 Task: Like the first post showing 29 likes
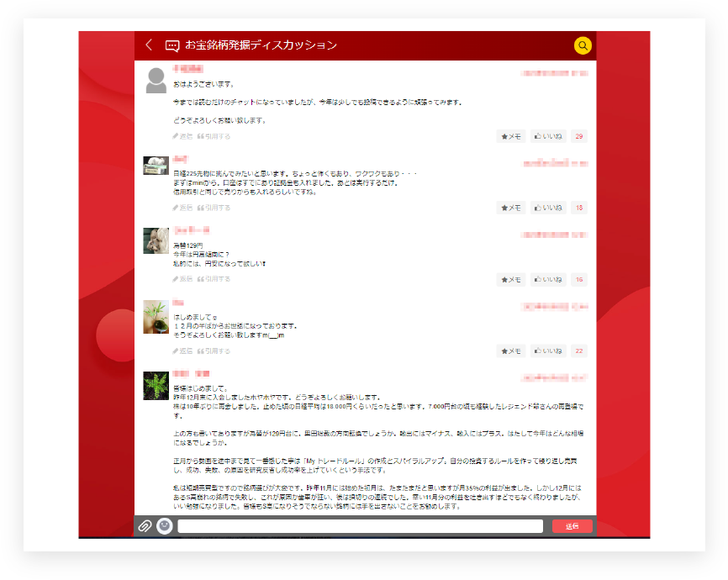pyautogui.click(x=548, y=136)
